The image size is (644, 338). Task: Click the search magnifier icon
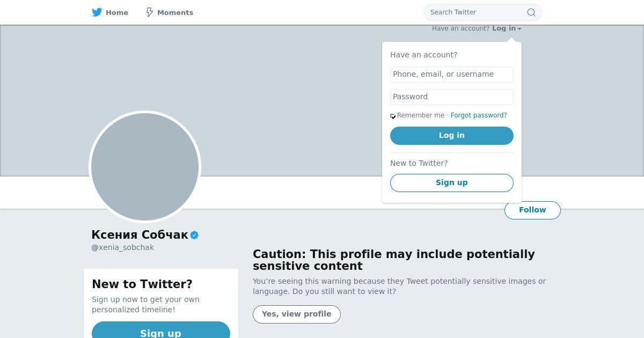(x=531, y=12)
